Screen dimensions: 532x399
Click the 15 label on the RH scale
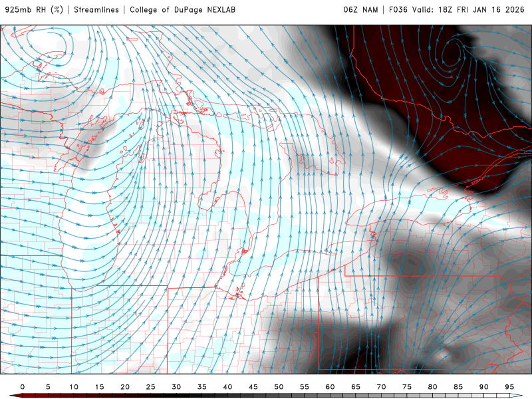99,387
